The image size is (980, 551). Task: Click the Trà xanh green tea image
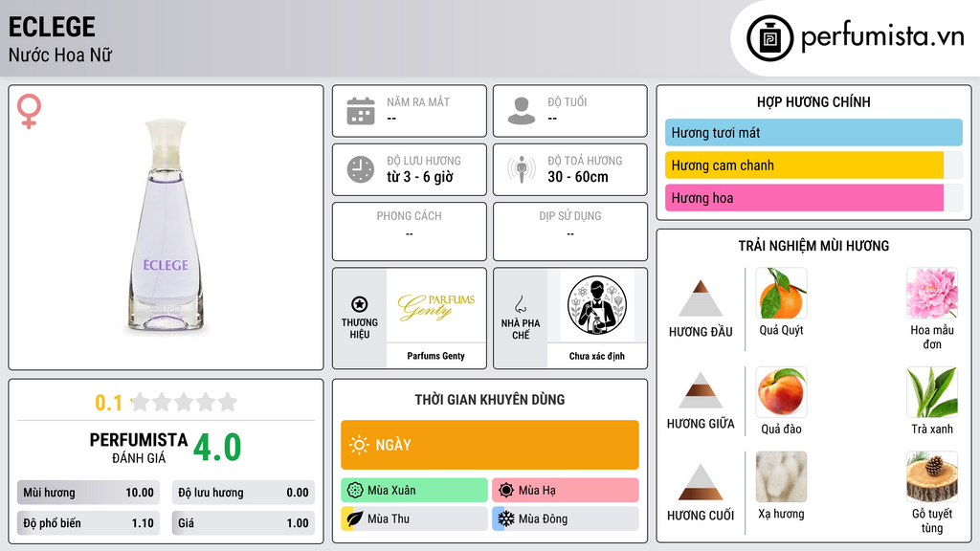[x=932, y=391]
